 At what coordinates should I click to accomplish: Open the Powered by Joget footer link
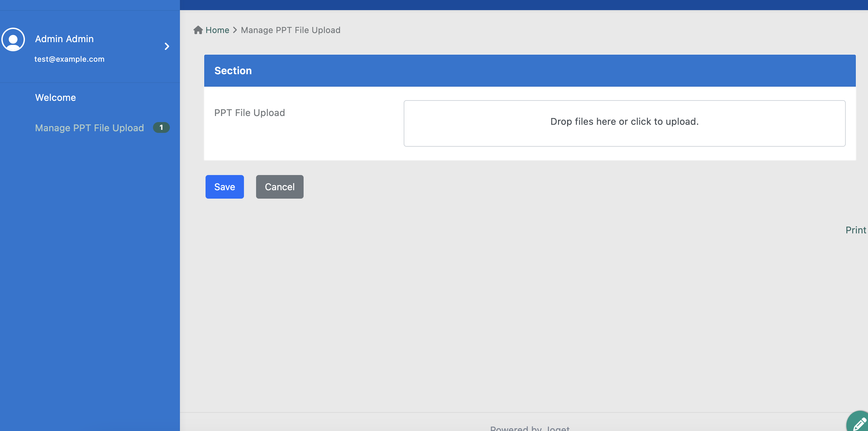tap(558, 428)
